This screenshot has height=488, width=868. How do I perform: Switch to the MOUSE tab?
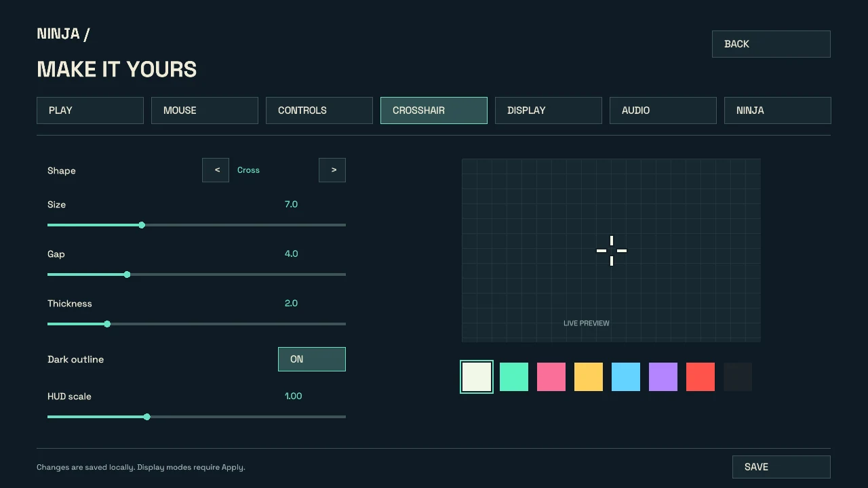(x=205, y=110)
